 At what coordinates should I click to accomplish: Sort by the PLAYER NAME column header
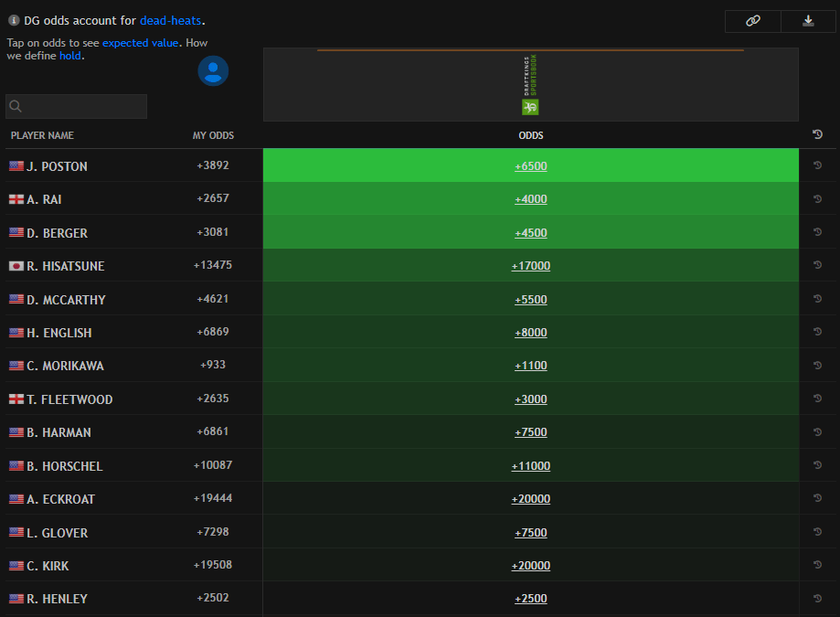tap(42, 135)
